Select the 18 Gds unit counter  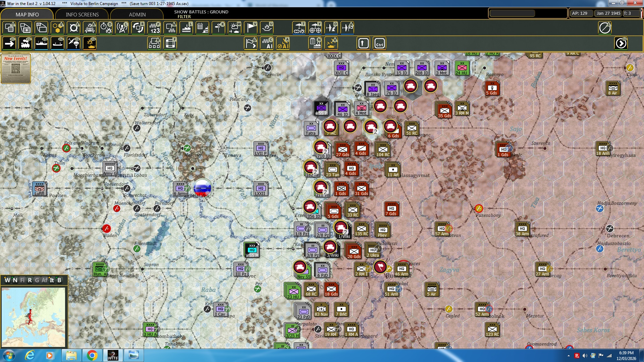coord(331,289)
